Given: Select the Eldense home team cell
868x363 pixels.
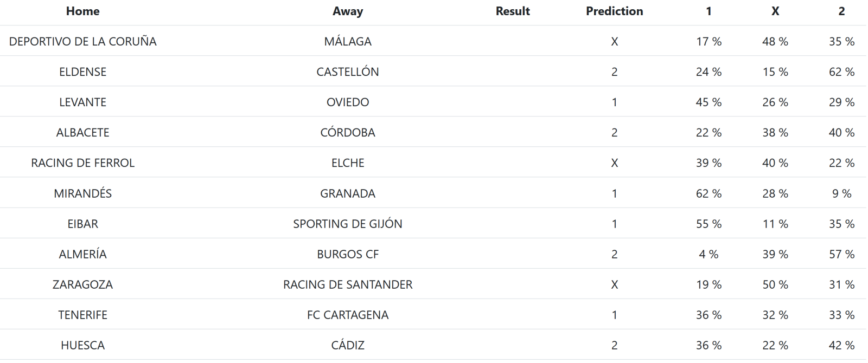Looking at the screenshot, I should coord(82,72).
